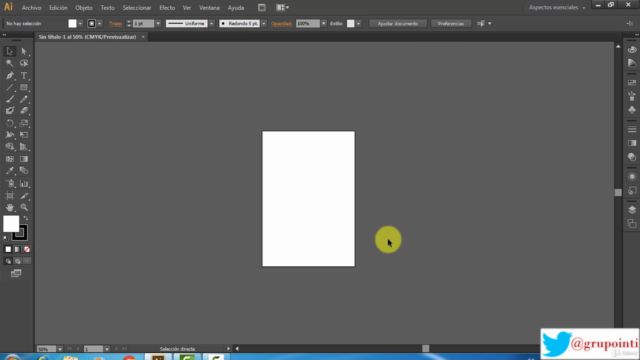Open the Archivo menu
This screenshot has width=640, height=360.
[31, 8]
